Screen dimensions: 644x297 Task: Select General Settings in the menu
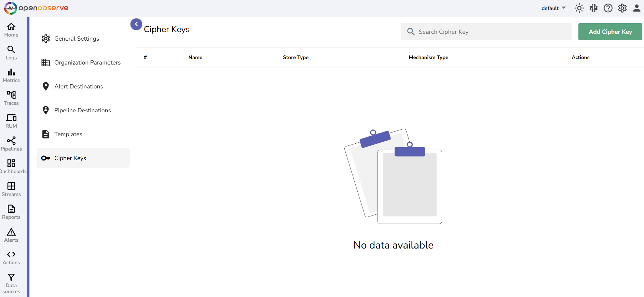[77, 39]
